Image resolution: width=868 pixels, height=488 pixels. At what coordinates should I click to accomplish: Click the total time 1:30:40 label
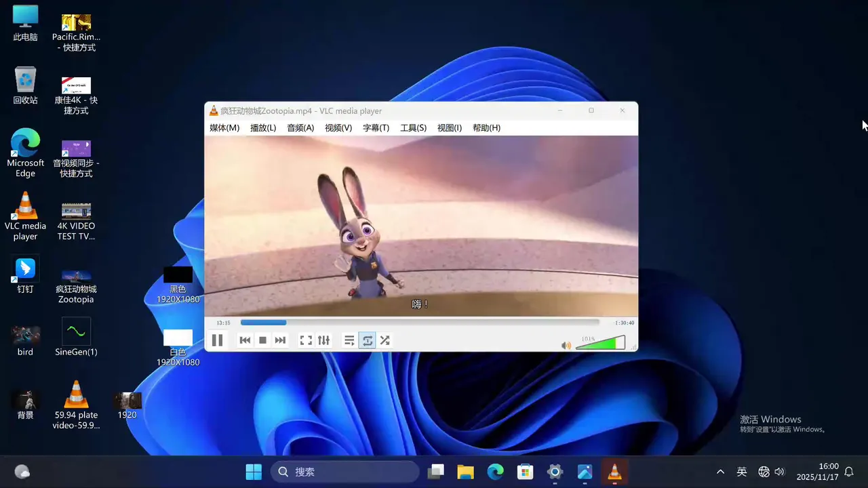[624, 323]
